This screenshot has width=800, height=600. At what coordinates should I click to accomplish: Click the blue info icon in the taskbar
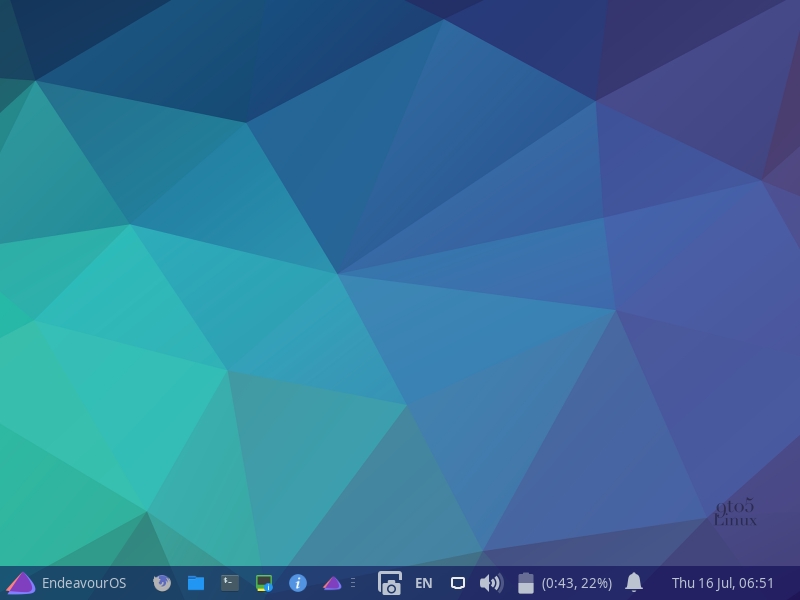296,582
